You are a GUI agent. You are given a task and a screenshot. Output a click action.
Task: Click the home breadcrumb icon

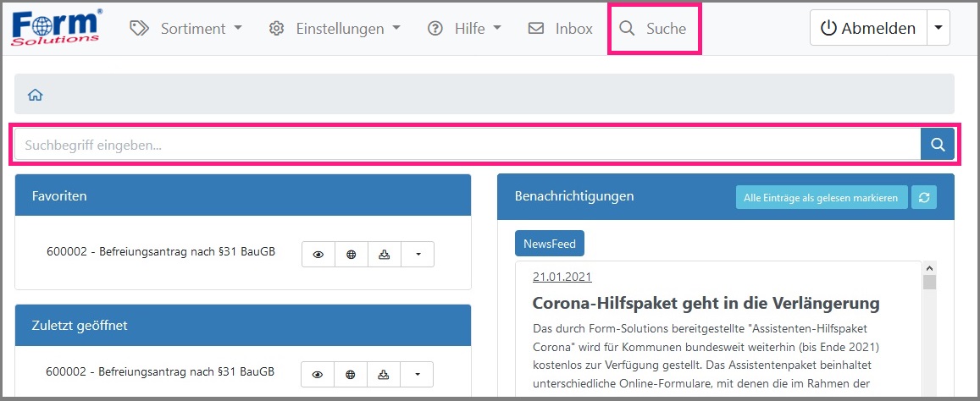pyautogui.click(x=36, y=95)
